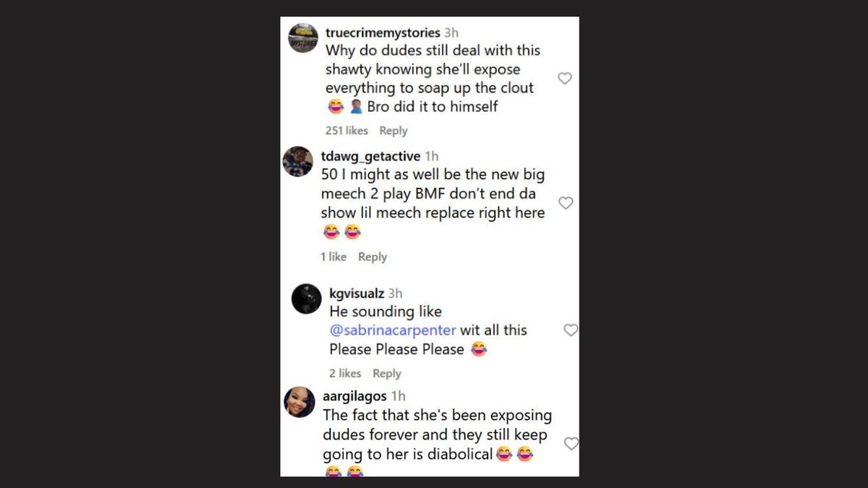868x488 pixels.
Task: Open kgvisualz's profile picture
Action: tap(305, 296)
